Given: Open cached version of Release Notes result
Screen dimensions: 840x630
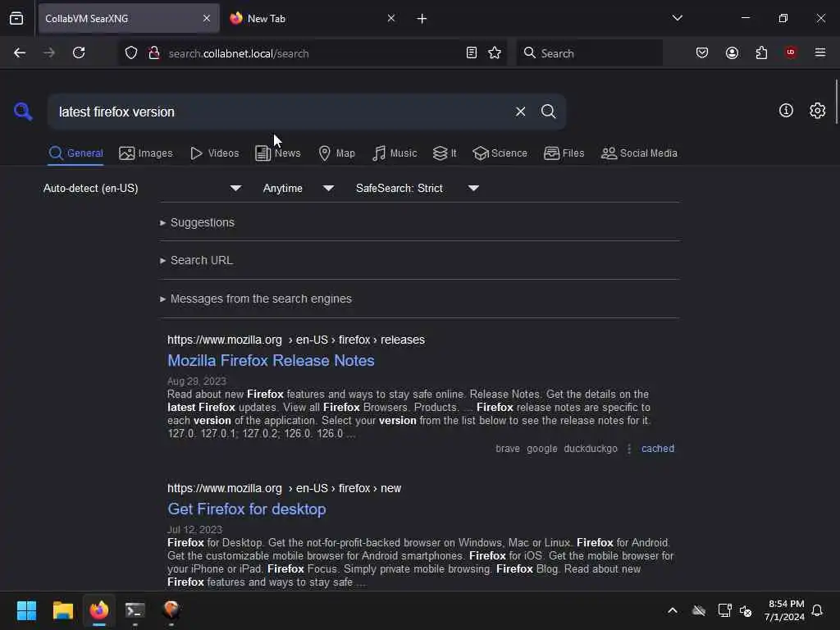Looking at the screenshot, I should click(657, 449).
